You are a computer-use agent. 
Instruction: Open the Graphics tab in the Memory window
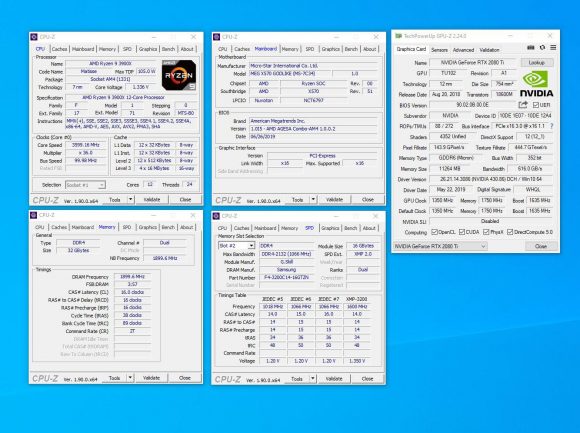pos(148,227)
